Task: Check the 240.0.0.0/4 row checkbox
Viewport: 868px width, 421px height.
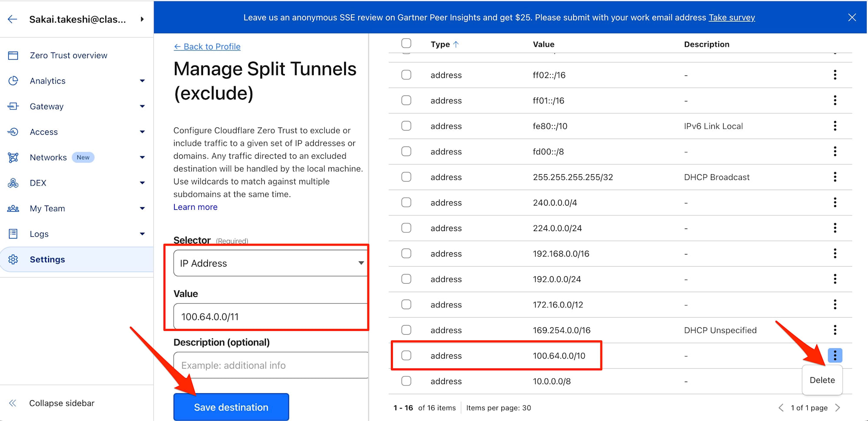Action: click(x=406, y=202)
